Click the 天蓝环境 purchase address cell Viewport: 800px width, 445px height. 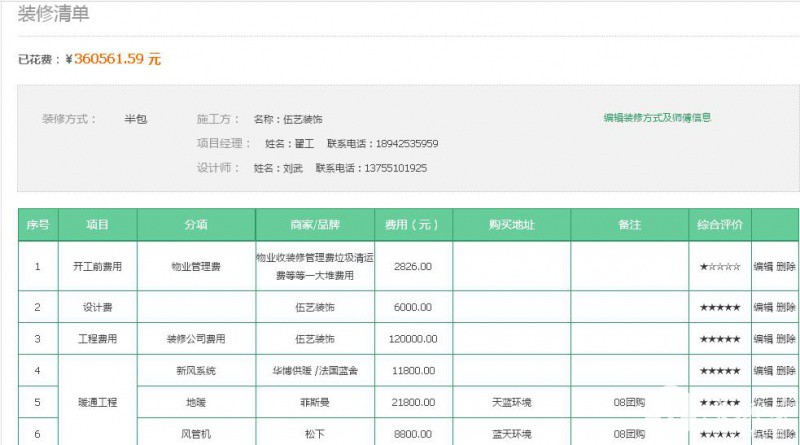(511, 403)
